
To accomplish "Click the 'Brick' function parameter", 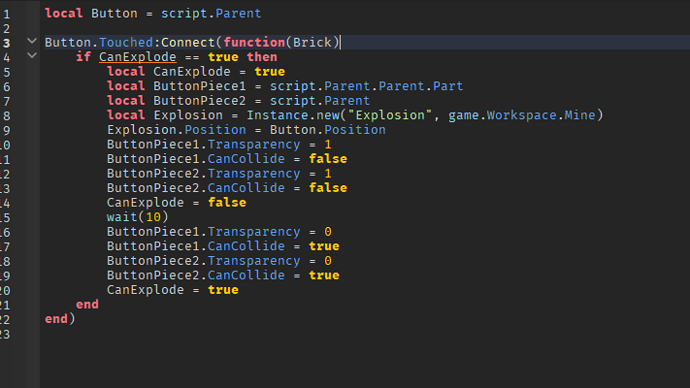I will point(312,43).
